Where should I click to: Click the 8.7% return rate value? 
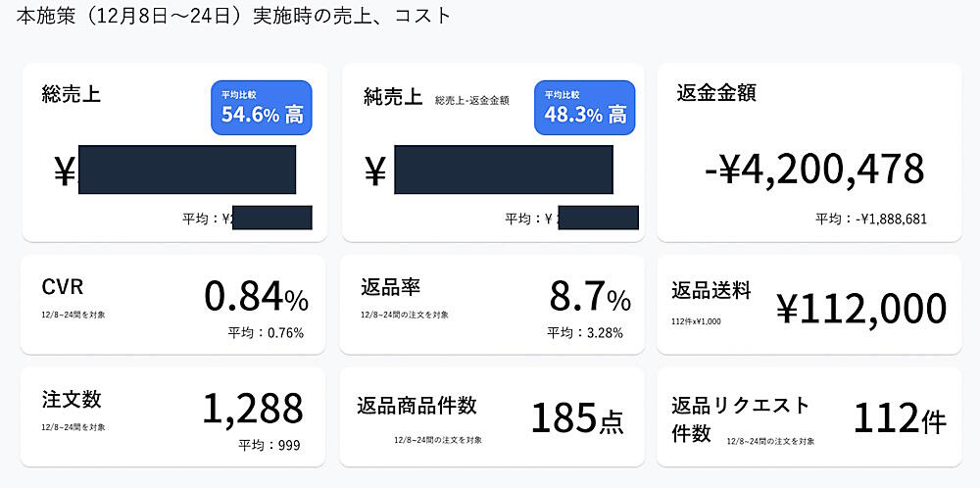point(589,296)
